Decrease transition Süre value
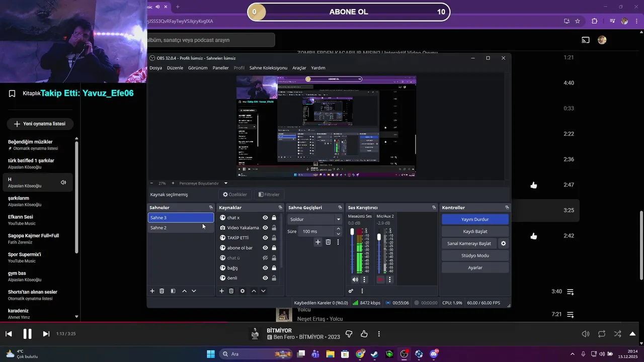 click(x=338, y=234)
